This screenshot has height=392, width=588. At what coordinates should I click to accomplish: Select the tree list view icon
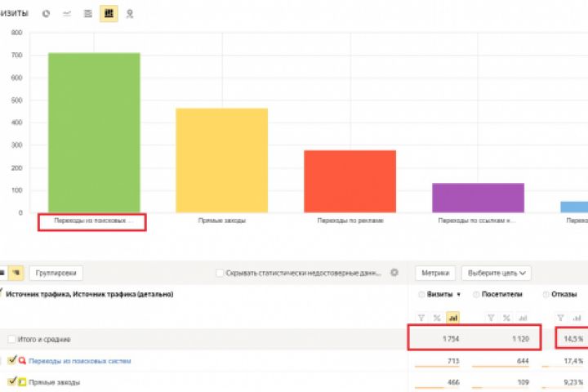tap(16, 273)
